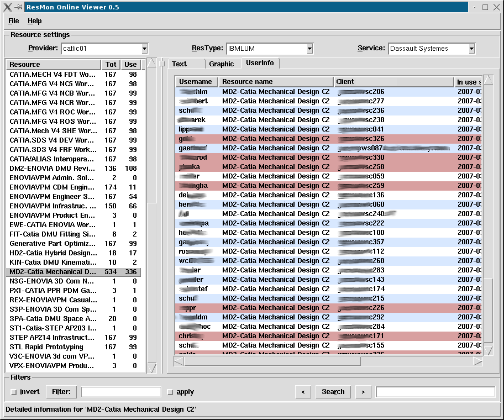Sort by the Username column header
Screen dimensions: 504x420
point(197,82)
